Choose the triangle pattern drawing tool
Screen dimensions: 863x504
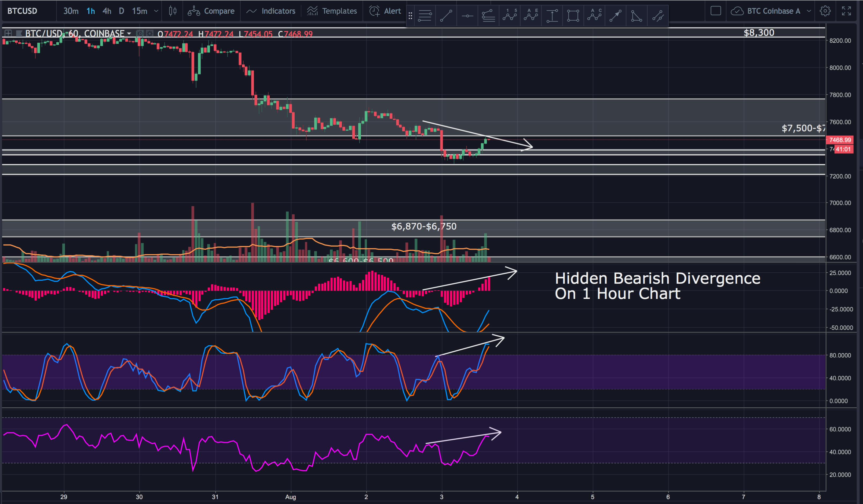636,16
